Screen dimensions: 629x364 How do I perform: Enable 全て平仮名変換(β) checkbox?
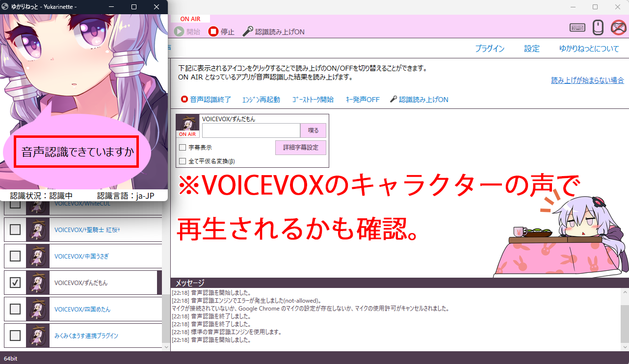[x=183, y=161]
